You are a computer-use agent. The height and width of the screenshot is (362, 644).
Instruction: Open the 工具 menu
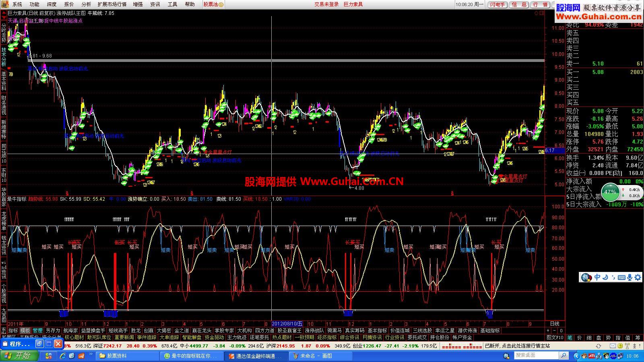click(172, 4)
